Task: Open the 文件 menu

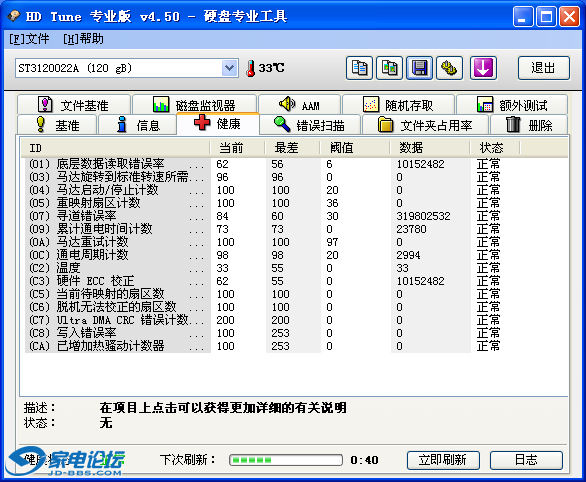Action: (29, 39)
